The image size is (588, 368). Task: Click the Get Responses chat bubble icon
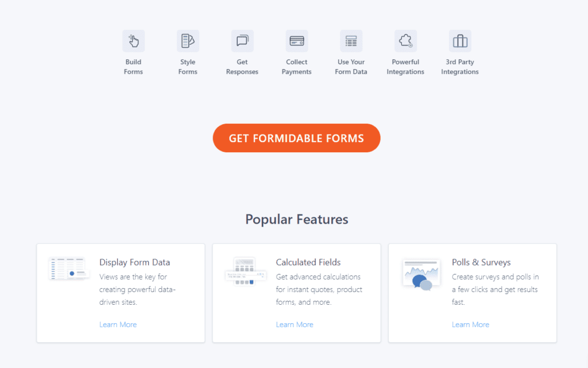coord(242,40)
